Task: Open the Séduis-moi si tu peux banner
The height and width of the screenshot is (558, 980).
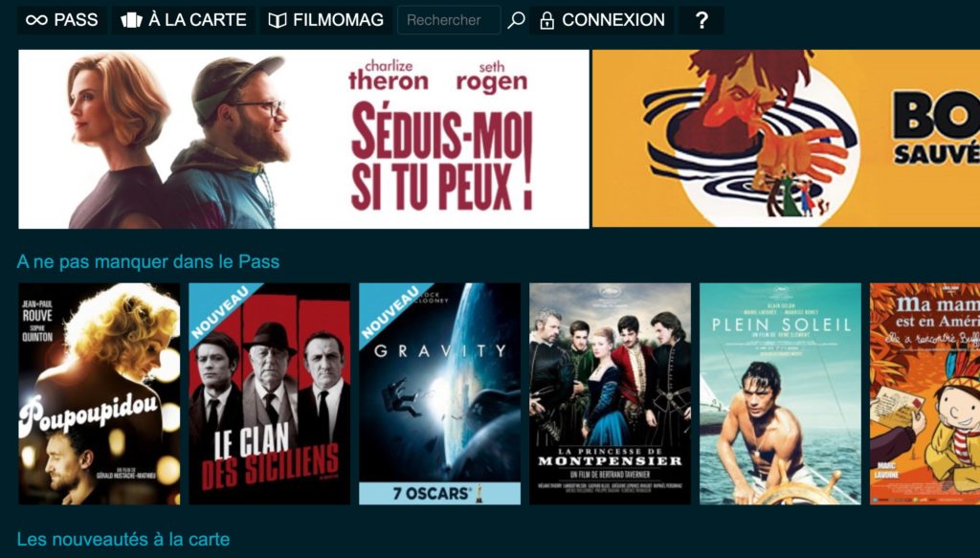Action: click(303, 140)
